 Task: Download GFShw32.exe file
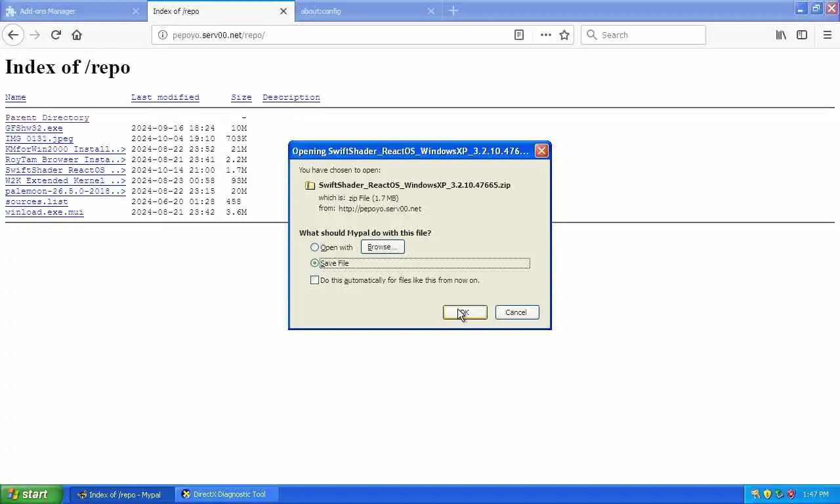coord(34,128)
